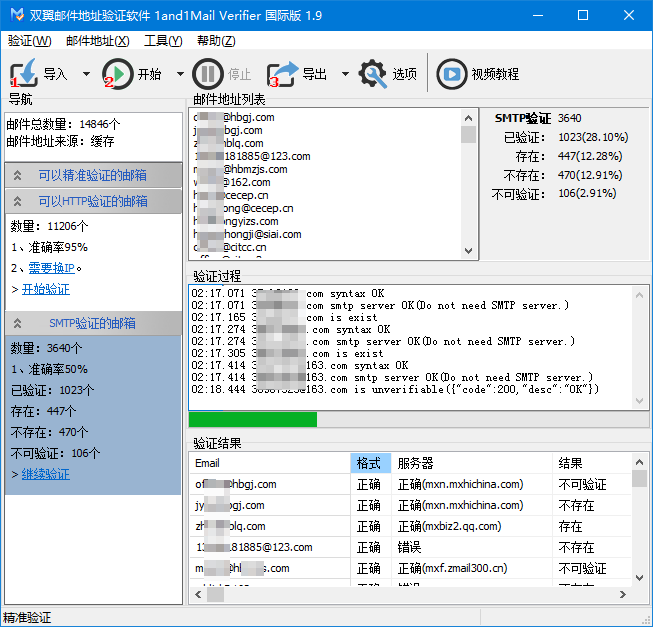Screen dimensions: 653x627
Task: Expand the 导出 dropdown arrow
Action: pos(345,74)
